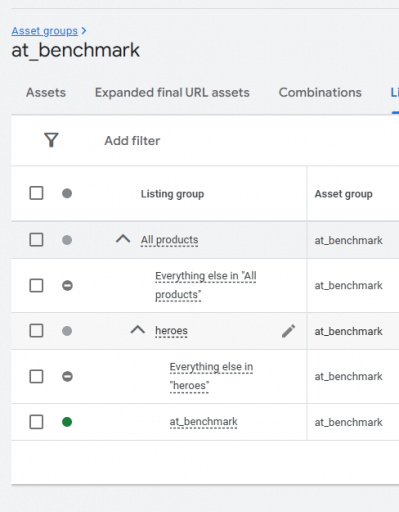Collapse the All products listing group
The height and width of the screenshot is (512, 399).
click(123, 239)
